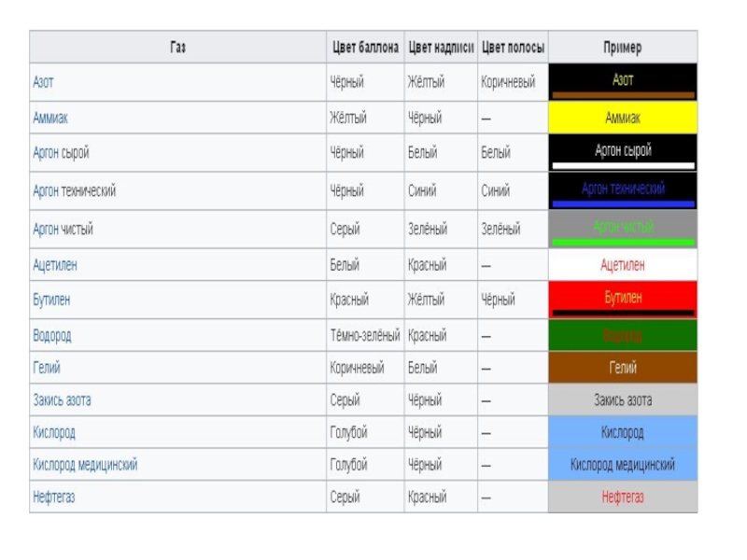Viewport: 747px width, 560px height.
Task: Click the Цвет полосы column header
Action: pos(513,47)
